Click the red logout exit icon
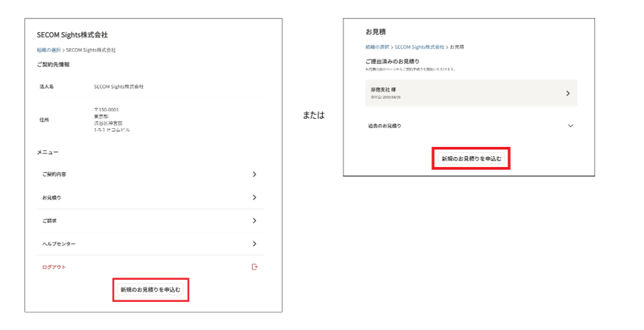 [254, 267]
